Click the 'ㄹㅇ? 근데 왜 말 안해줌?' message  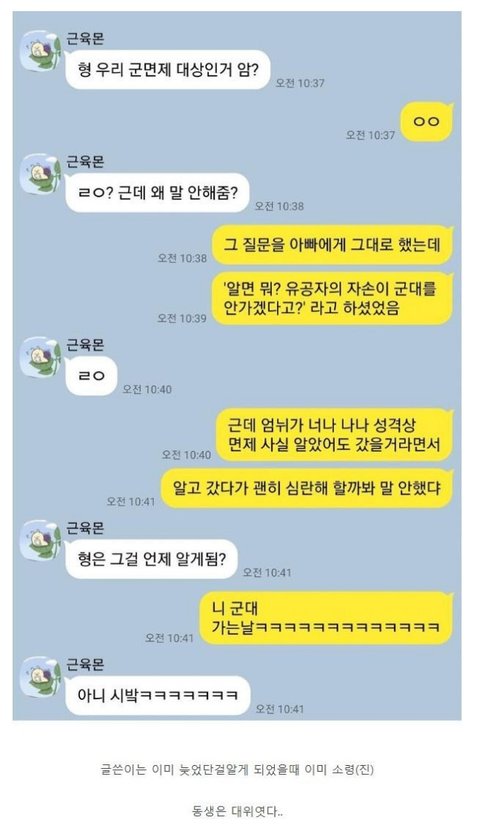click(x=158, y=193)
